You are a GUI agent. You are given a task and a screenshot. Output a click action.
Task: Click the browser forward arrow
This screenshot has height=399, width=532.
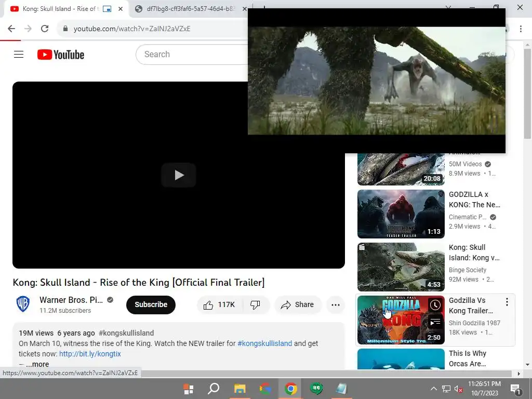coord(28,29)
